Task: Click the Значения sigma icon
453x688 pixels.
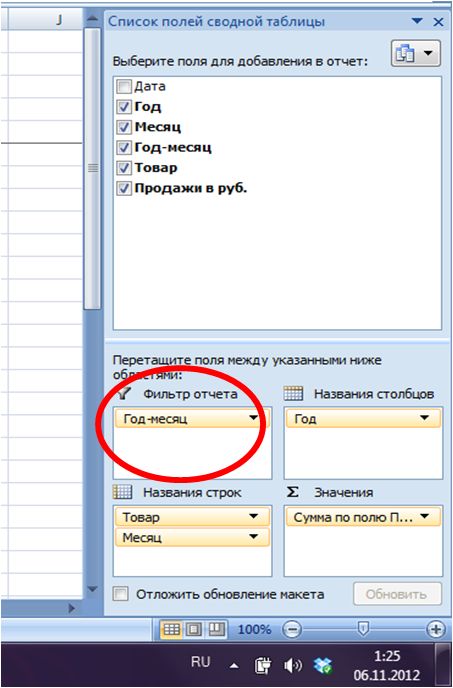Action: [x=292, y=492]
